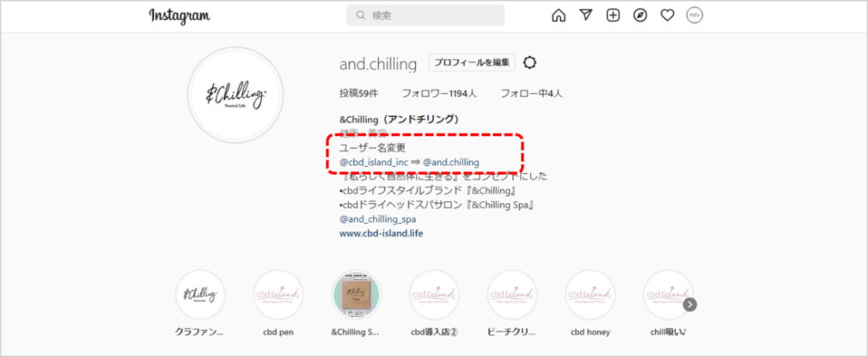View activity heart icon

click(x=667, y=15)
